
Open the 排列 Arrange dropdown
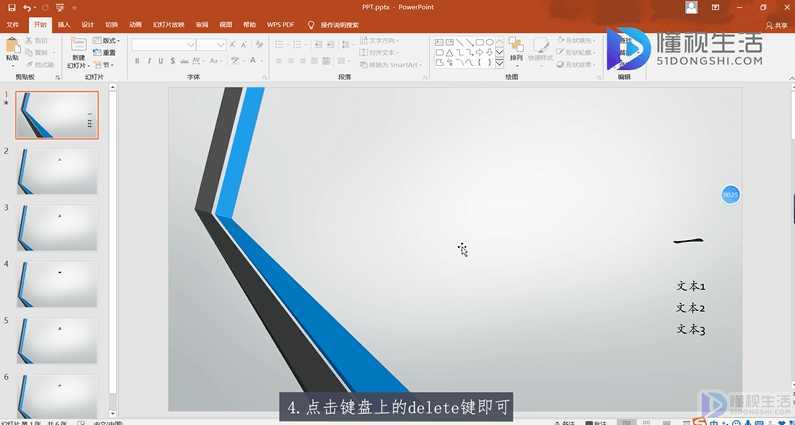(x=516, y=52)
